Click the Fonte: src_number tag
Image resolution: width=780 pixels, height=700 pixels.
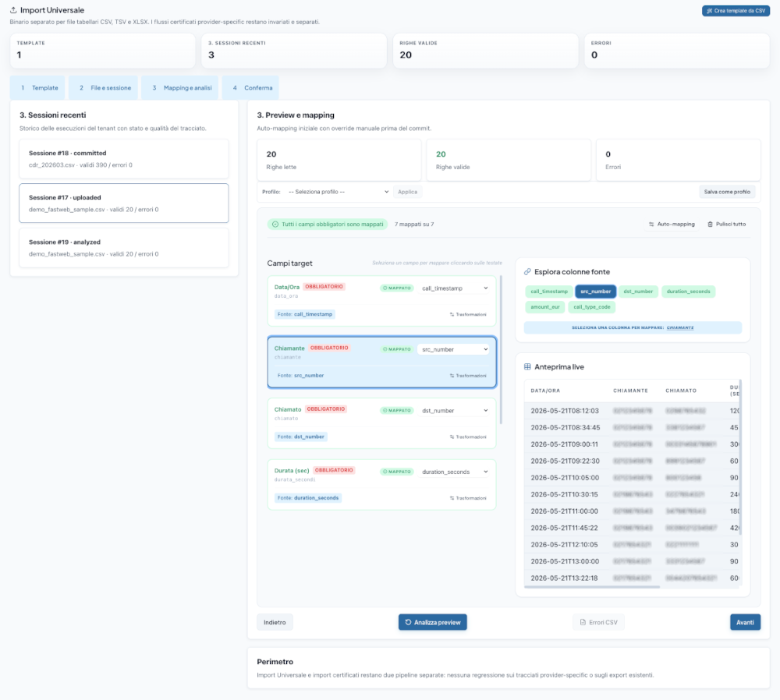pyautogui.click(x=300, y=376)
